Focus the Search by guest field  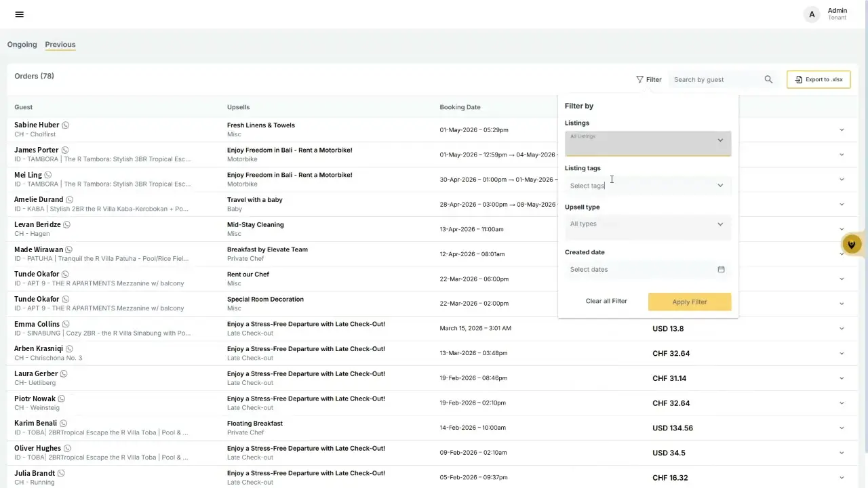[715, 79]
